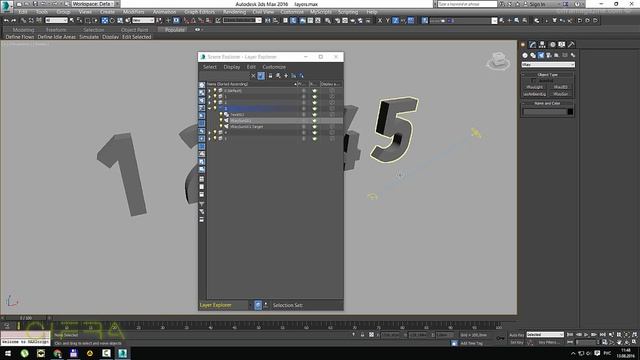
Task: Click the Redo arrow in main toolbar
Action: click(13, 20)
